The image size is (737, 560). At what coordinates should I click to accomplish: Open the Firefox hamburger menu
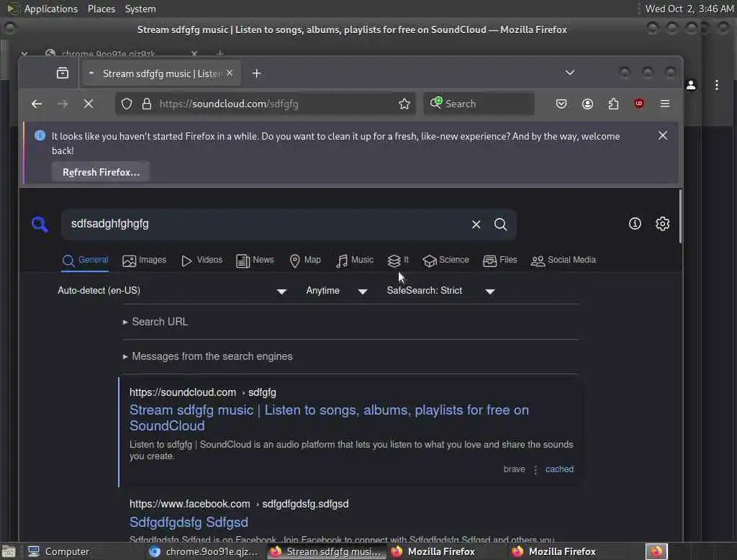coord(664,104)
